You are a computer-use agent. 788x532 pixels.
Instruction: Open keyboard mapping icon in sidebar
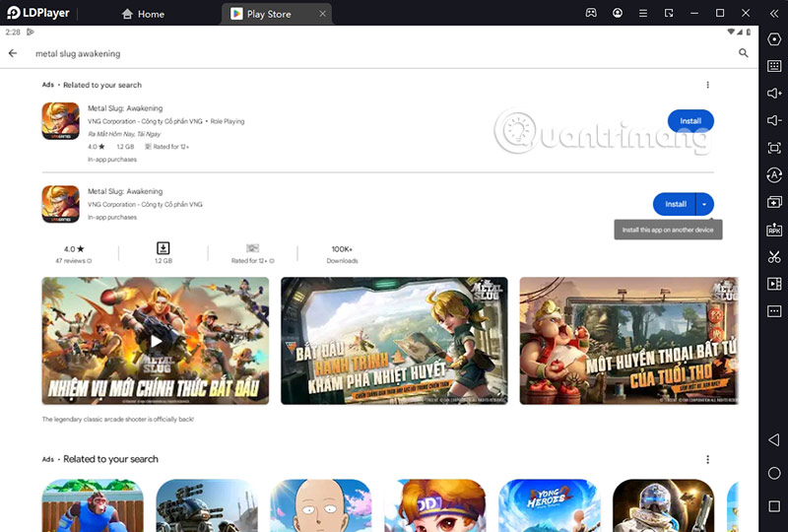pyautogui.click(x=774, y=66)
